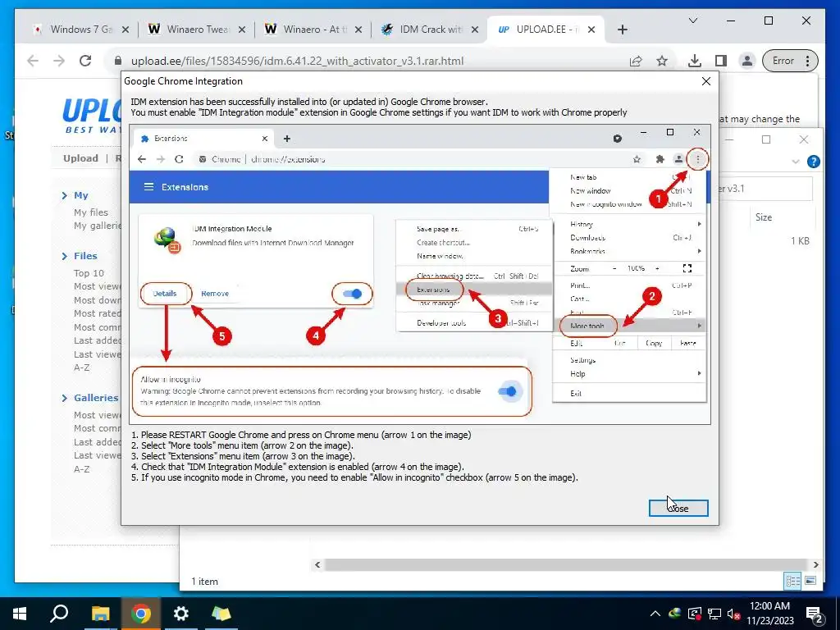Viewport: 840px width, 630px height.
Task: Open help icon in Explorer window
Action: (813, 162)
